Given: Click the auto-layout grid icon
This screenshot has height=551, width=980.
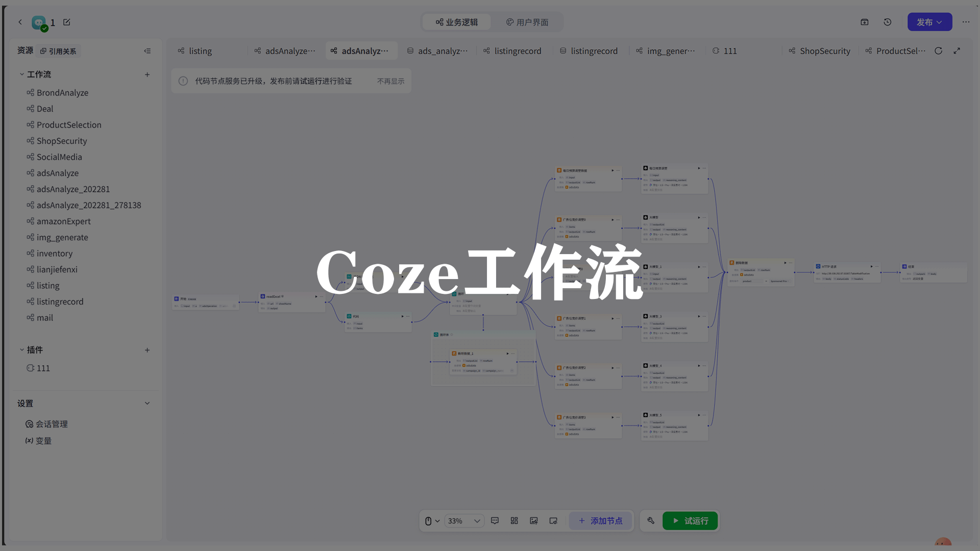Looking at the screenshot, I should coord(514,521).
